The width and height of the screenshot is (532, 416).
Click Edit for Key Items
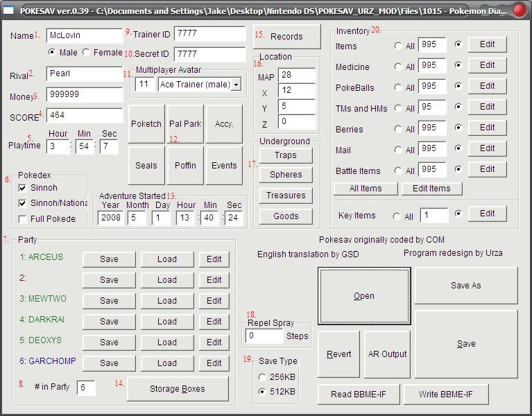pos(487,214)
